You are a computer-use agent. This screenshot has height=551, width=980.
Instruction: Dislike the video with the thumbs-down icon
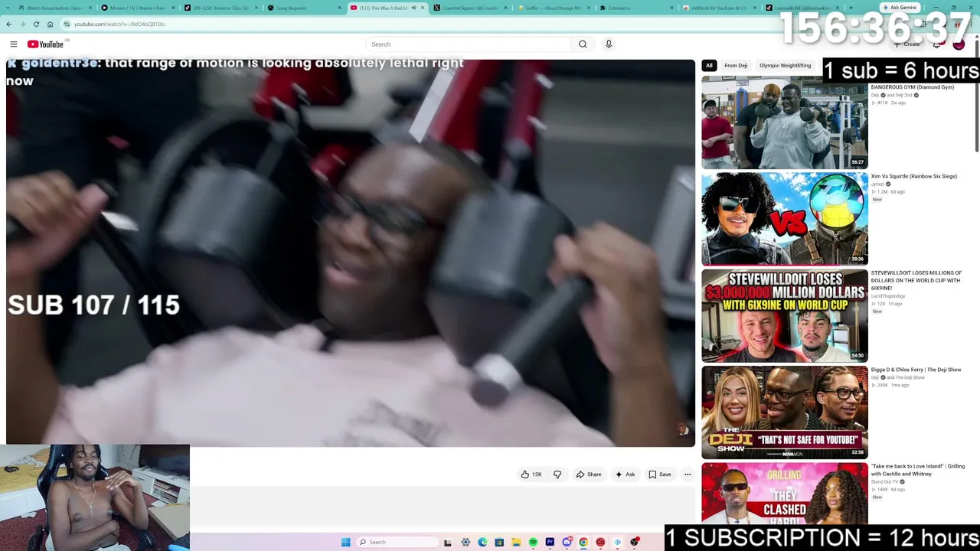click(x=557, y=474)
